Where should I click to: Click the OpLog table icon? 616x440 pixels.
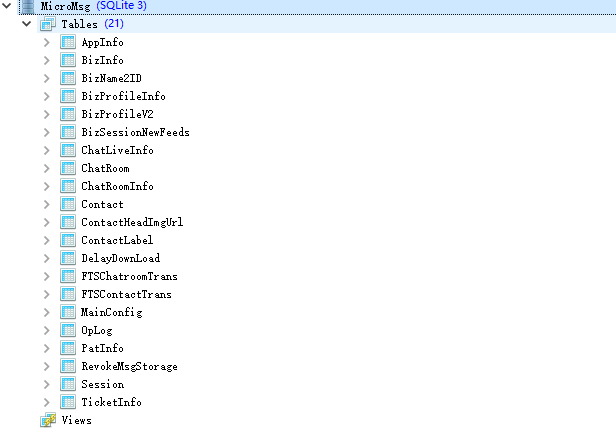(68, 330)
